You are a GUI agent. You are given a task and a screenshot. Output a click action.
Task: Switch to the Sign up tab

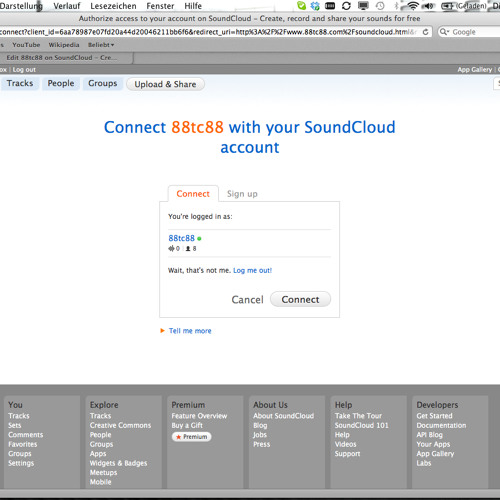click(242, 194)
